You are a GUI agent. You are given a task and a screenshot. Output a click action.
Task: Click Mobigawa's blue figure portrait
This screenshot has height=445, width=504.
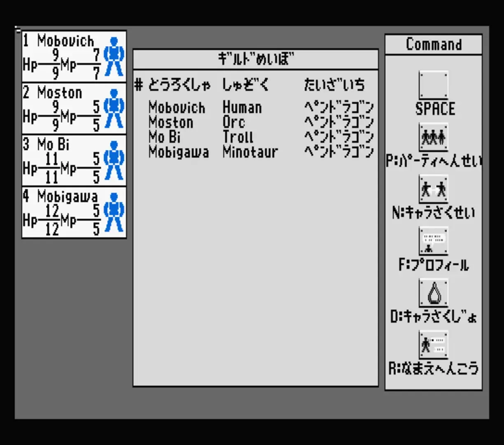(x=114, y=213)
